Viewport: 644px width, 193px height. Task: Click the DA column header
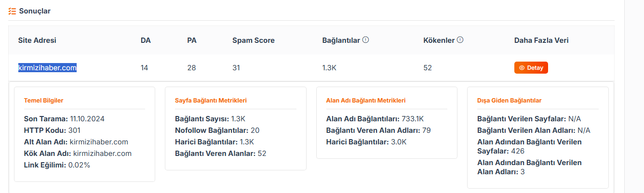[x=146, y=40]
